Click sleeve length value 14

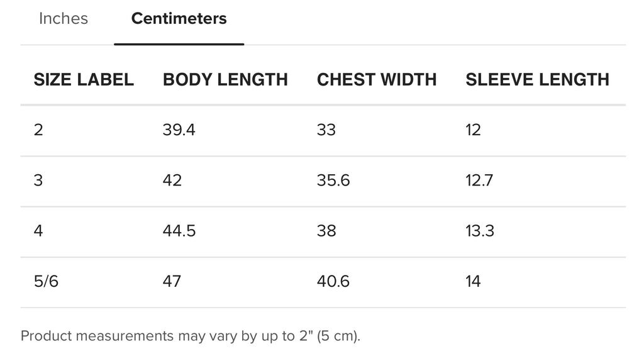click(x=473, y=281)
